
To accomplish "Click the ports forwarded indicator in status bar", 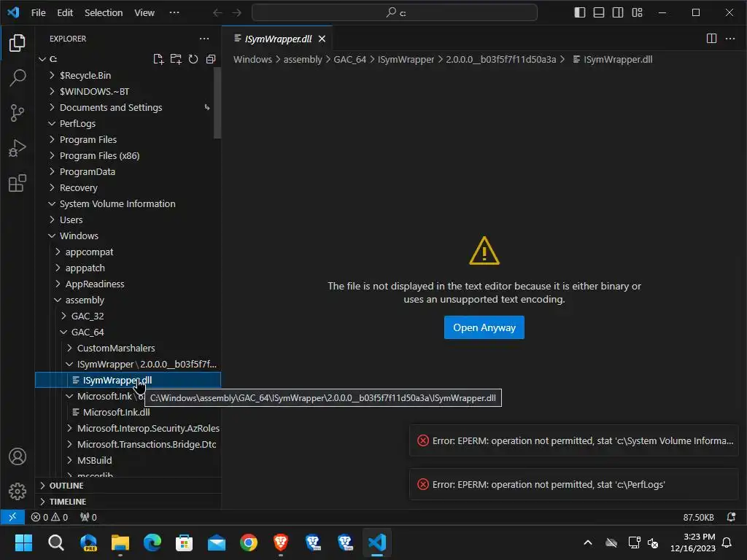I will point(88,517).
